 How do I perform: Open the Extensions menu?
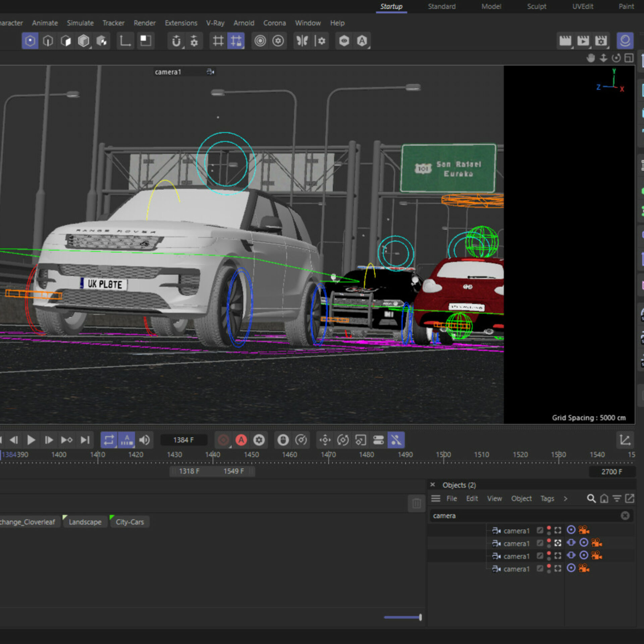pyautogui.click(x=181, y=23)
